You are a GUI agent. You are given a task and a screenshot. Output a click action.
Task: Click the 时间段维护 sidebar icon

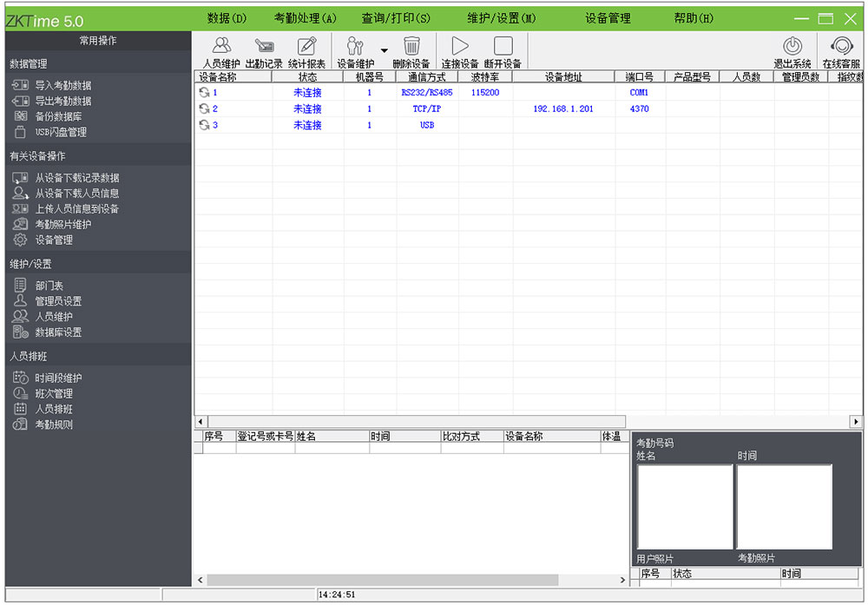(x=21, y=378)
